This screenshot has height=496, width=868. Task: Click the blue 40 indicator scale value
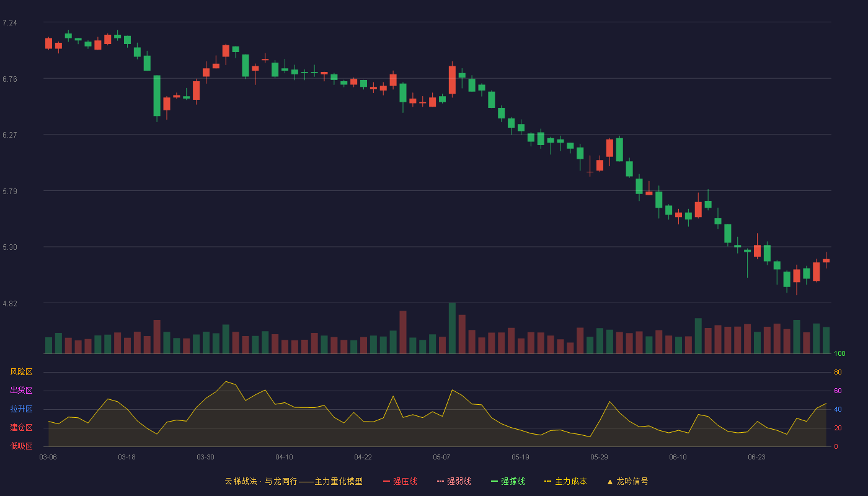point(838,409)
